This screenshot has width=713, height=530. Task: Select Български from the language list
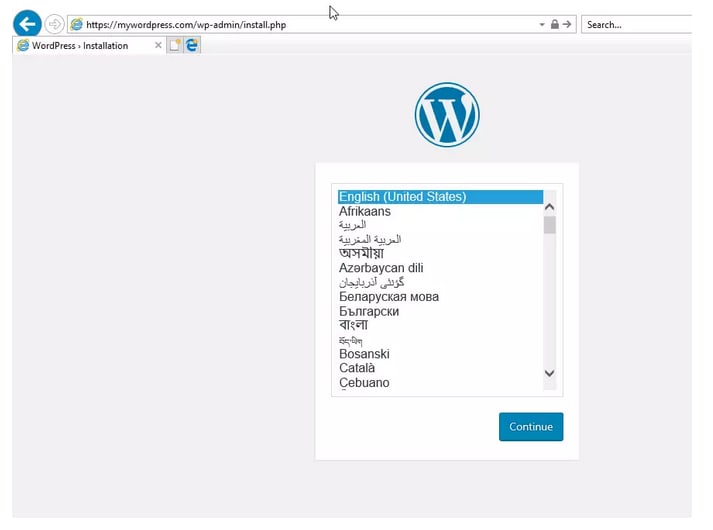pyautogui.click(x=440, y=311)
